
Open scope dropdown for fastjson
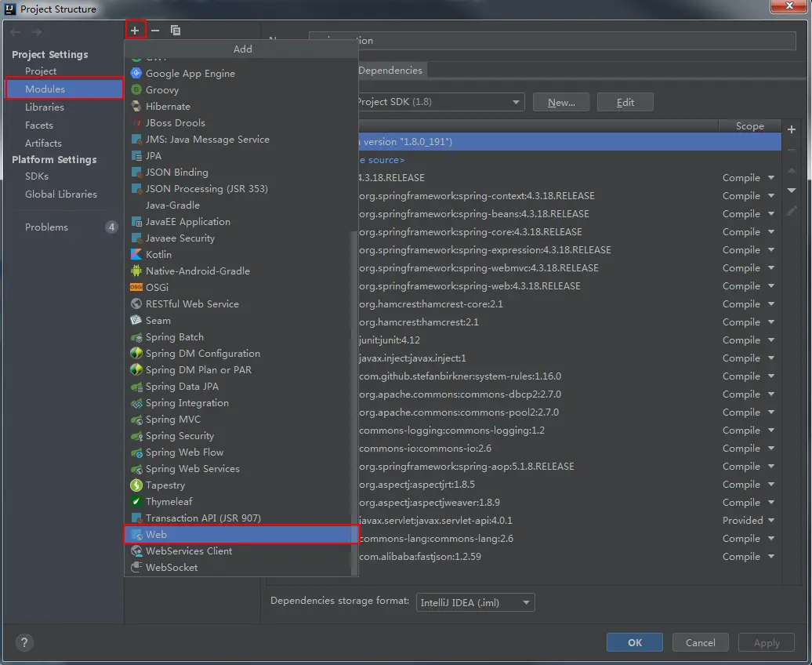tap(771, 557)
